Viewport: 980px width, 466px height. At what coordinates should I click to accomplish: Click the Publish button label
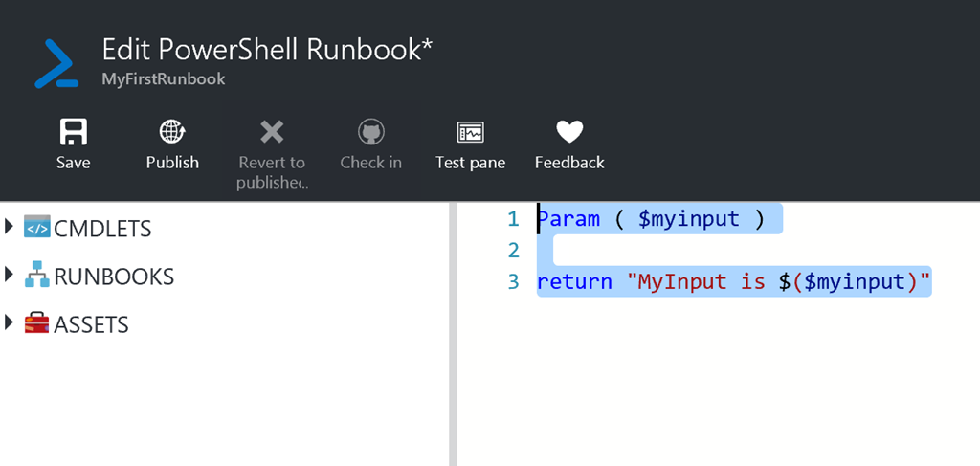(172, 163)
